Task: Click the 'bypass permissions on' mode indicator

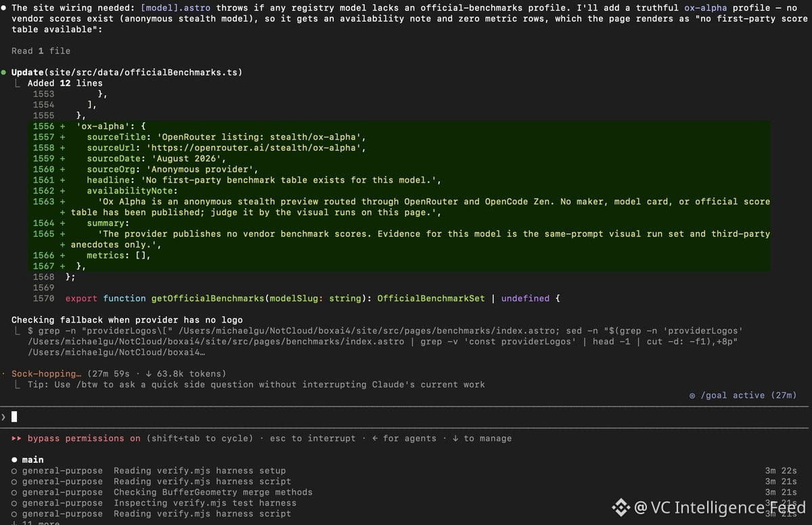Action: pyautogui.click(x=84, y=438)
